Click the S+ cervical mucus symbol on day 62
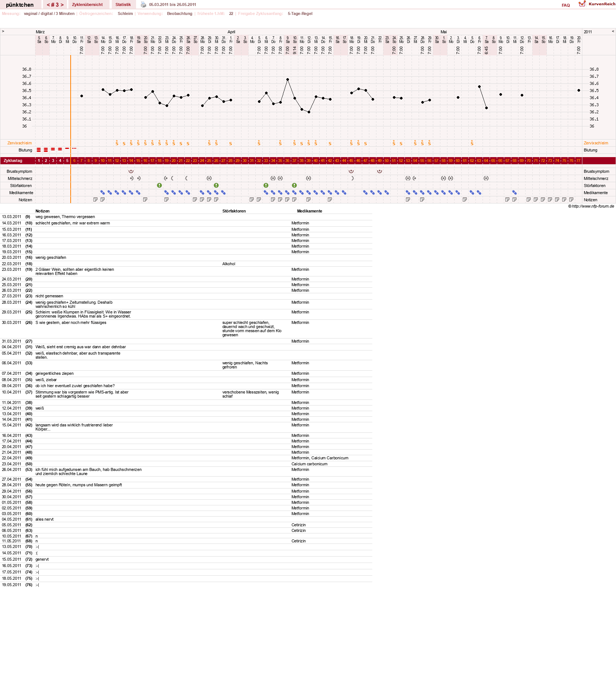The image size is (616, 695). click(472, 143)
